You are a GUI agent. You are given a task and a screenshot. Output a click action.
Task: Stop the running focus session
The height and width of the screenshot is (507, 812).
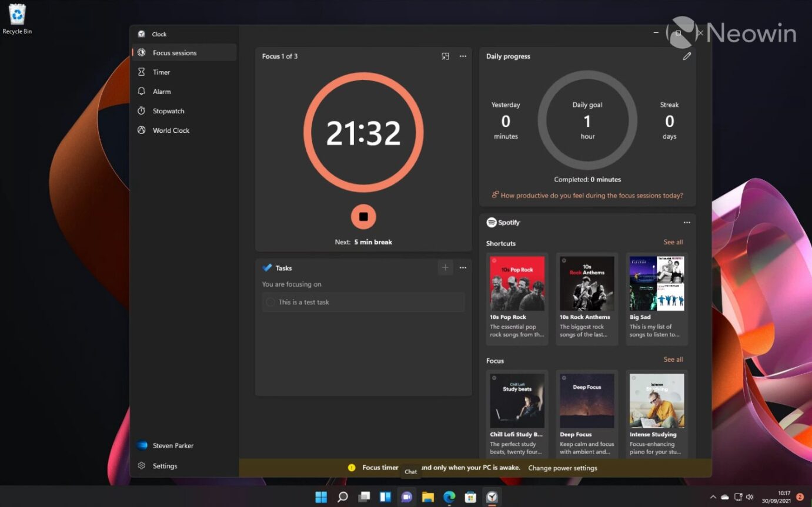pyautogui.click(x=363, y=216)
